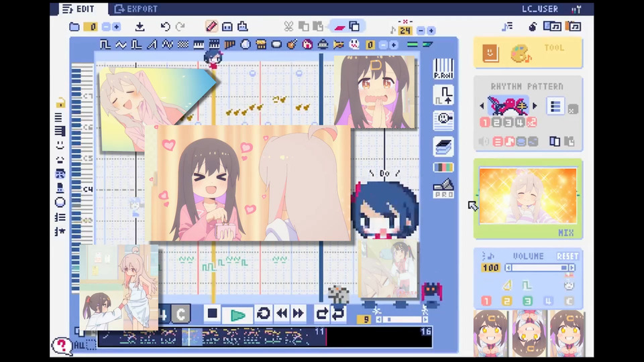The width and height of the screenshot is (644, 362).
Task: Open the piano roll P.Roll view
Action: click(x=443, y=69)
